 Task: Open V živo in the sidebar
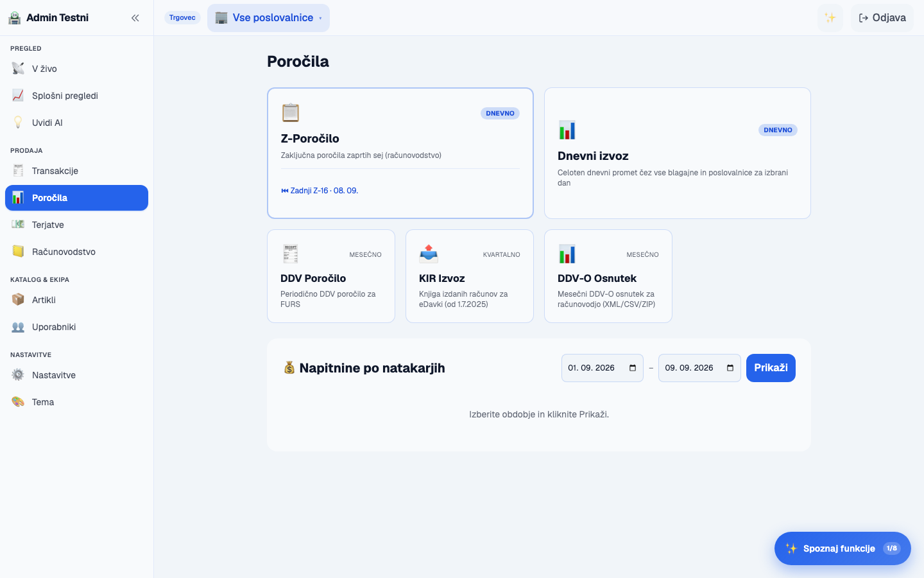76,69
